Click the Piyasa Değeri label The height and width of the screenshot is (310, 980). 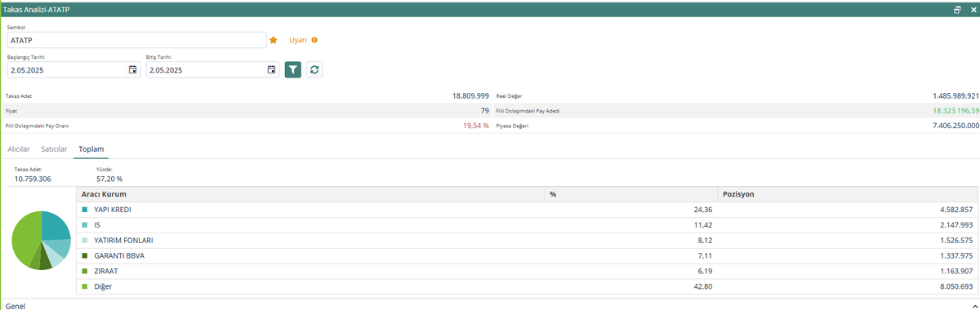coord(513,126)
